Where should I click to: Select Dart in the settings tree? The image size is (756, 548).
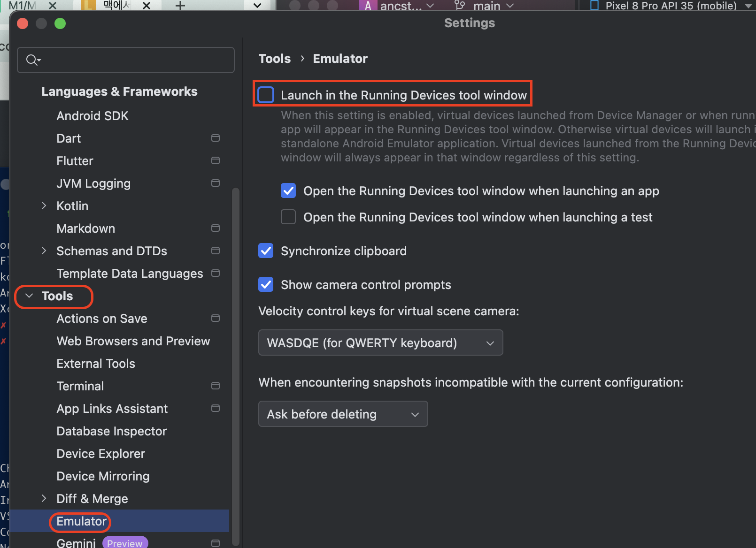click(x=69, y=138)
